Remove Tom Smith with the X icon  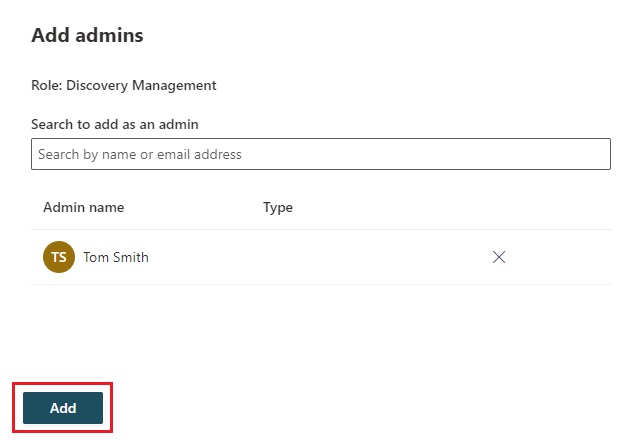499,257
